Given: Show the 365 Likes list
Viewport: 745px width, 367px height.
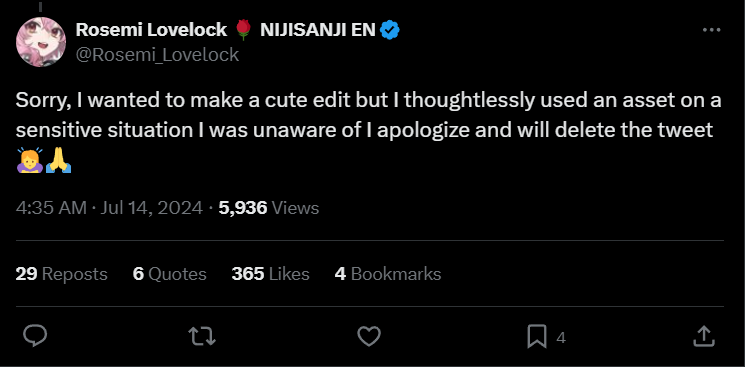Looking at the screenshot, I should click(x=270, y=274).
